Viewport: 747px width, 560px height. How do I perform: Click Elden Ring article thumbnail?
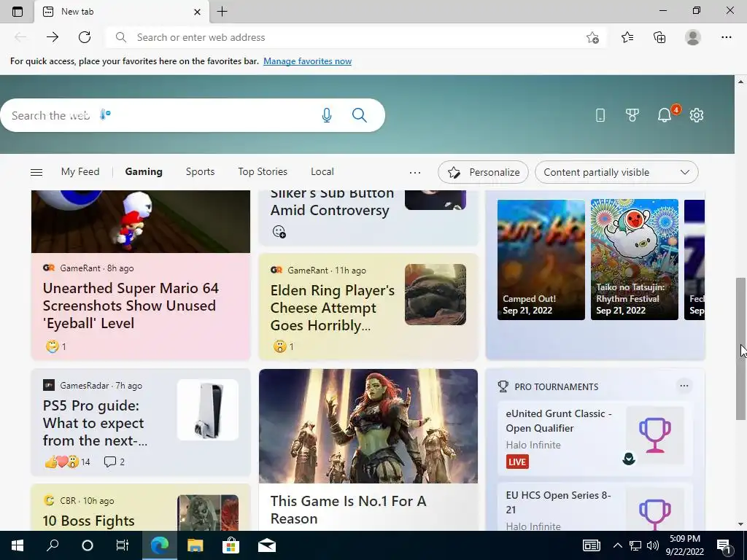tap(436, 295)
